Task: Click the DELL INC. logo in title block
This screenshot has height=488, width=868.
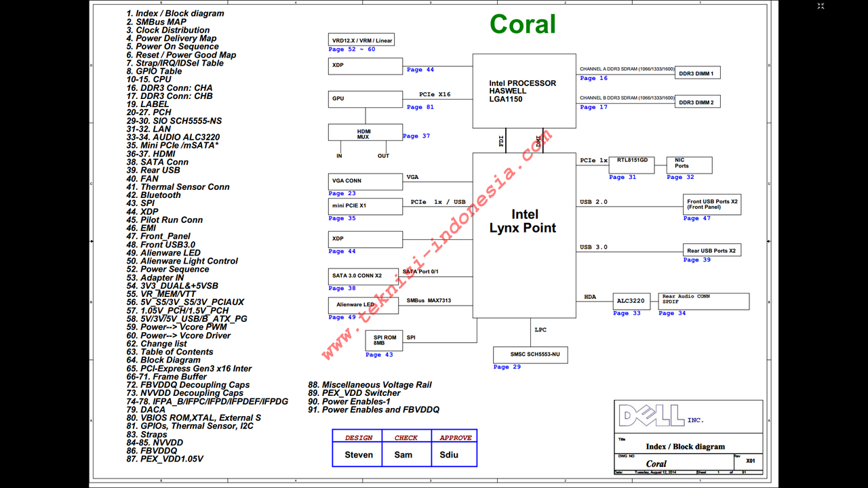Action: coord(660,416)
